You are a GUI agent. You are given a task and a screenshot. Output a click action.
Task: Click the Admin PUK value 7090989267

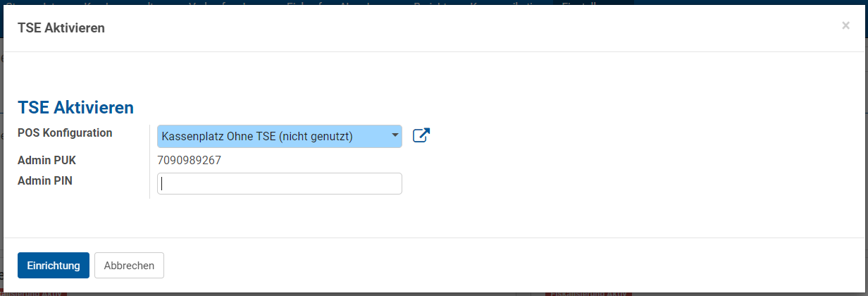189,160
